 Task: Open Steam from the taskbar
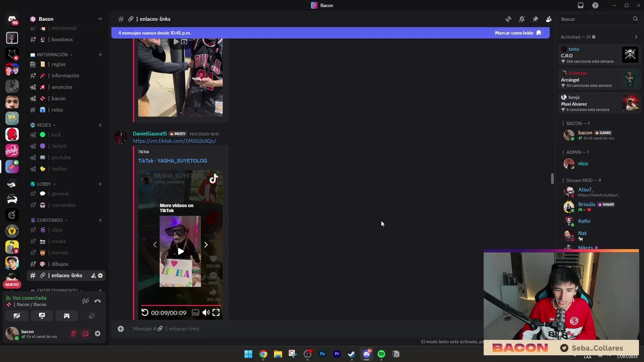pyautogui.click(x=352, y=354)
